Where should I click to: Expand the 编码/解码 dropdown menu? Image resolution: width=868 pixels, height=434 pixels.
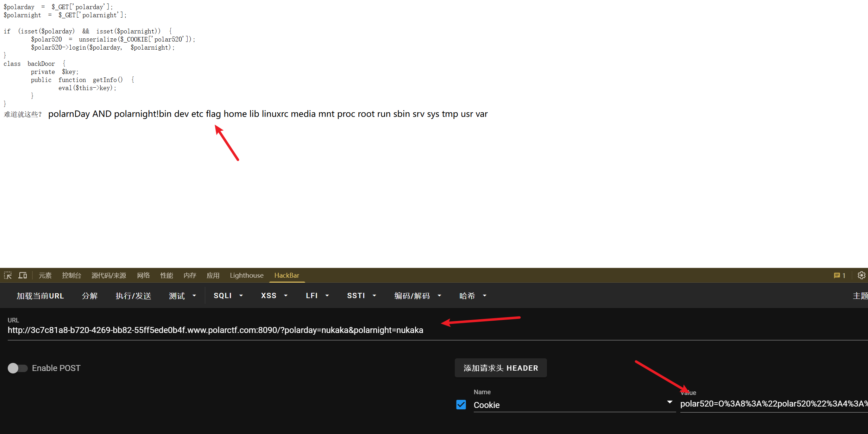(x=417, y=296)
